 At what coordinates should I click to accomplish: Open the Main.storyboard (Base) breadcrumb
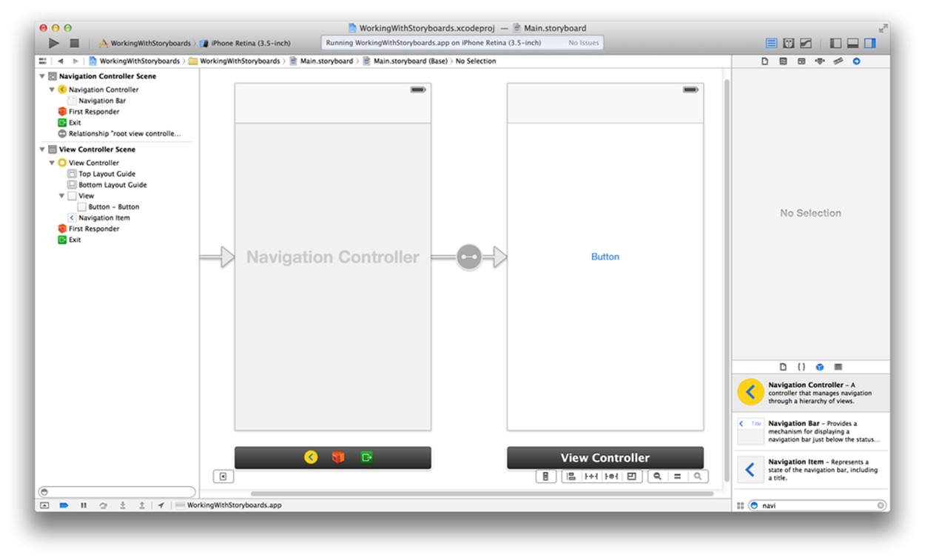(405, 61)
